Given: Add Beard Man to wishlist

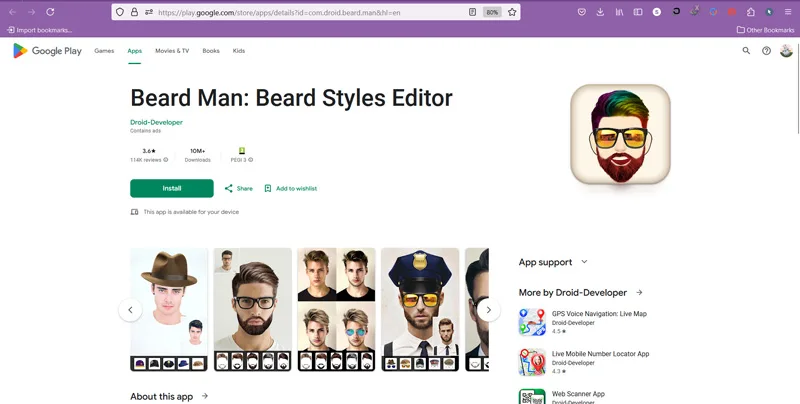Looking at the screenshot, I should [x=290, y=188].
